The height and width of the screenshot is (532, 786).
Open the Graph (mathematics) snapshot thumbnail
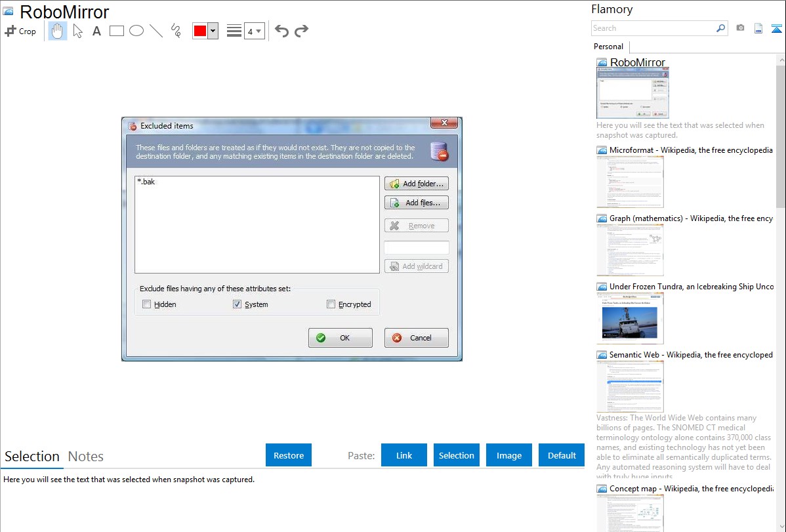click(630, 250)
